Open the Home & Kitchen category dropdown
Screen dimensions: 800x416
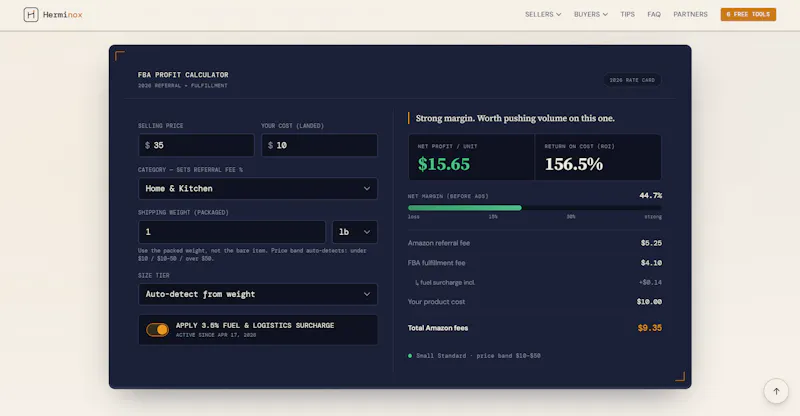258,188
